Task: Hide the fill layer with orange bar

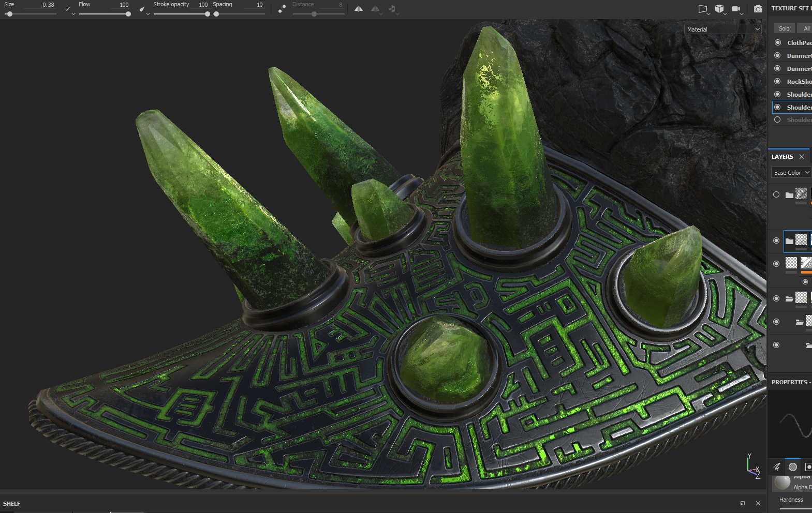Action: [776, 264]
